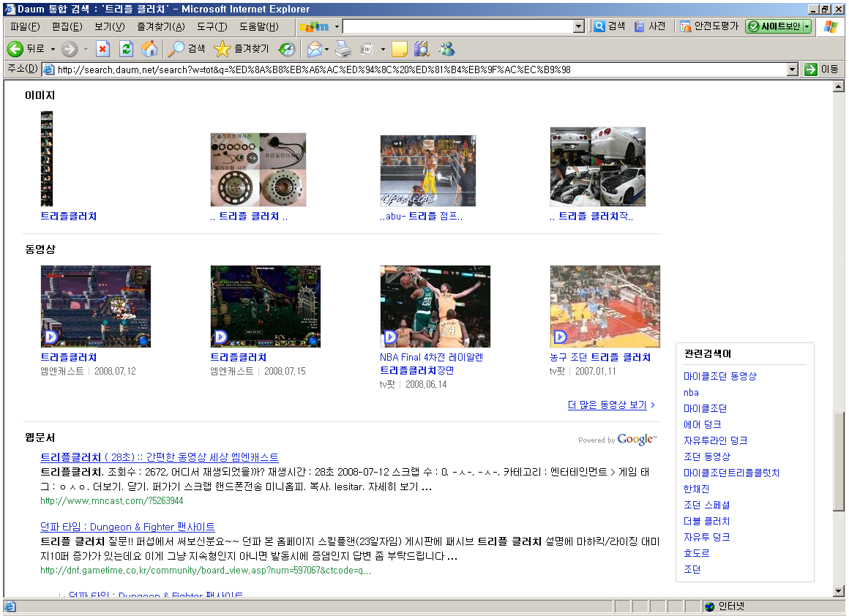Open the clutch parts image thumbnail

click(258, 170)
